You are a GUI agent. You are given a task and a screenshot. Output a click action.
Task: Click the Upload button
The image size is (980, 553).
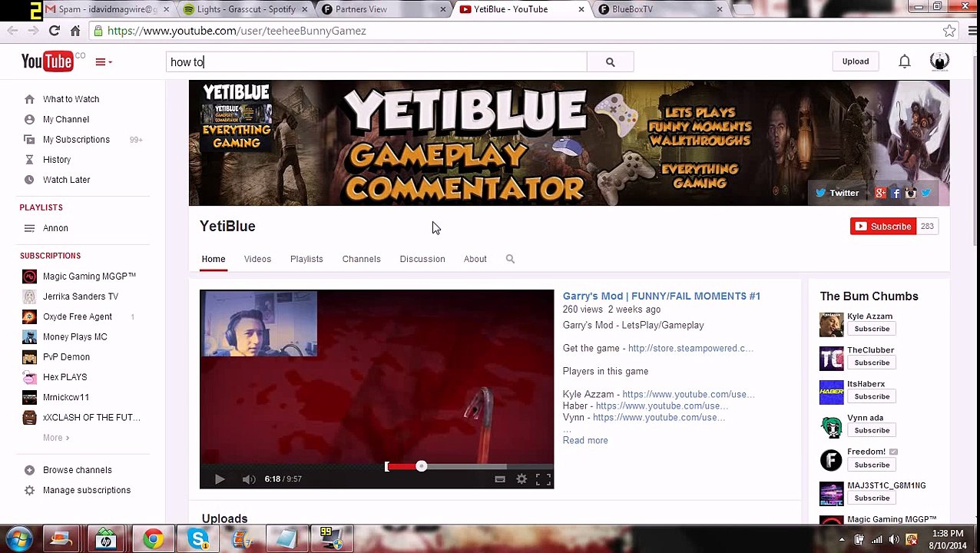855,61
